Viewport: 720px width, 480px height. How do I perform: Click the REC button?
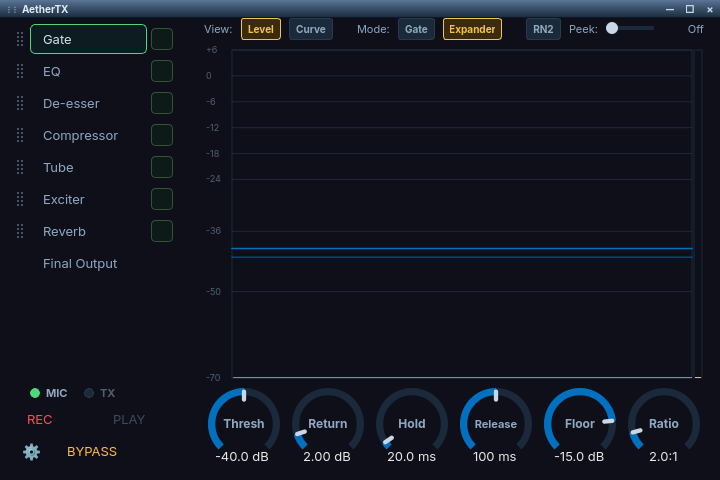pyautogui.click(x=40, y=420)
